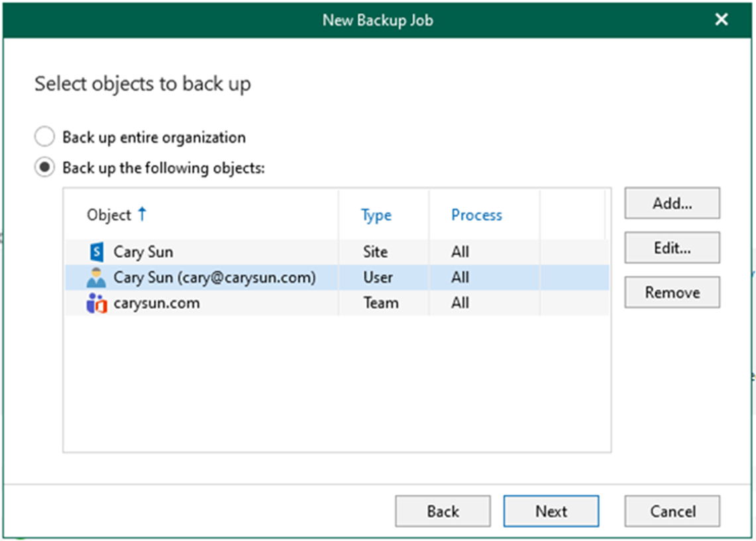Select the Cary Sun site row name

coord(144,252)
